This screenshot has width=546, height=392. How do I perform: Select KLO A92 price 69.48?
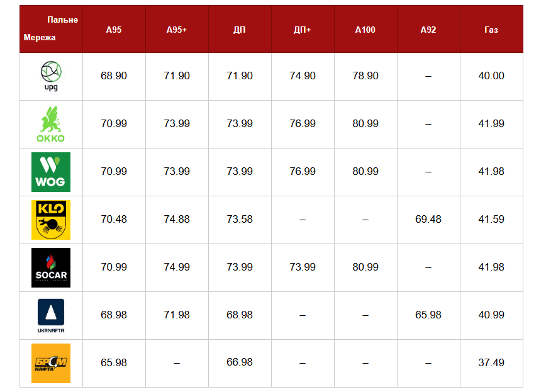428,219
